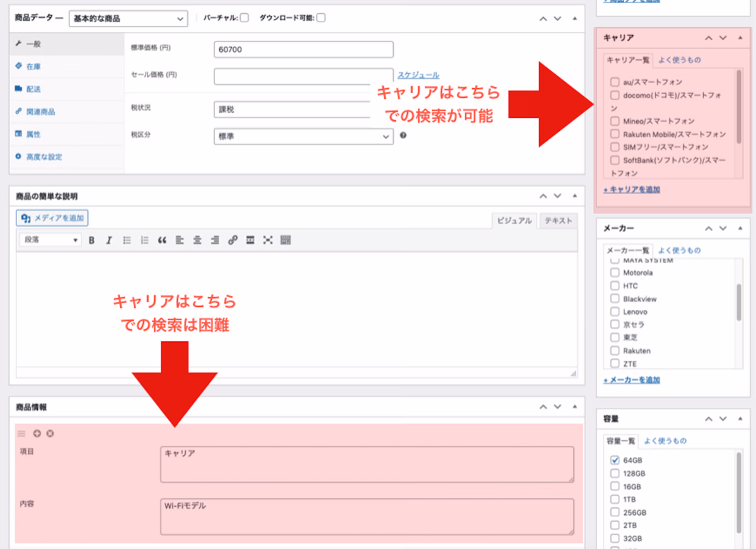Click the + メーカーを追加 link
Screen dimensions: 756x549
pos(632,380)
